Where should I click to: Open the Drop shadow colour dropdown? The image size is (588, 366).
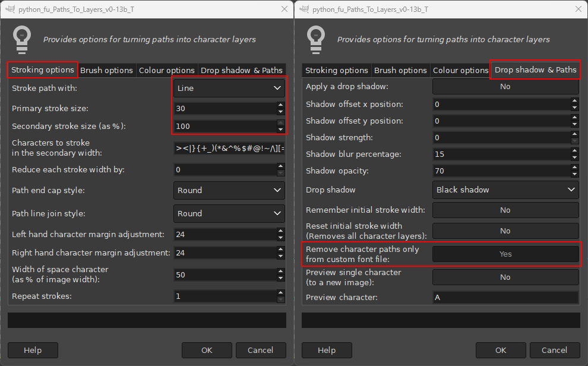(505, 190)
